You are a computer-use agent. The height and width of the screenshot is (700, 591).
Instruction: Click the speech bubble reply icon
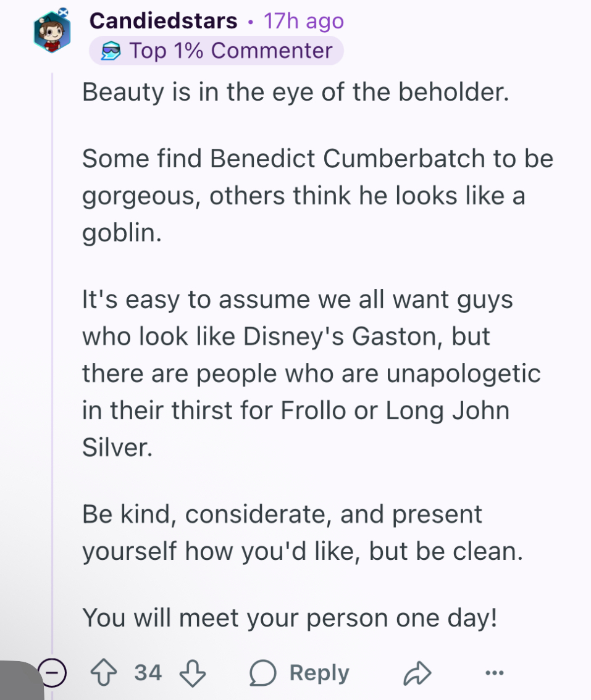point(262,672)
